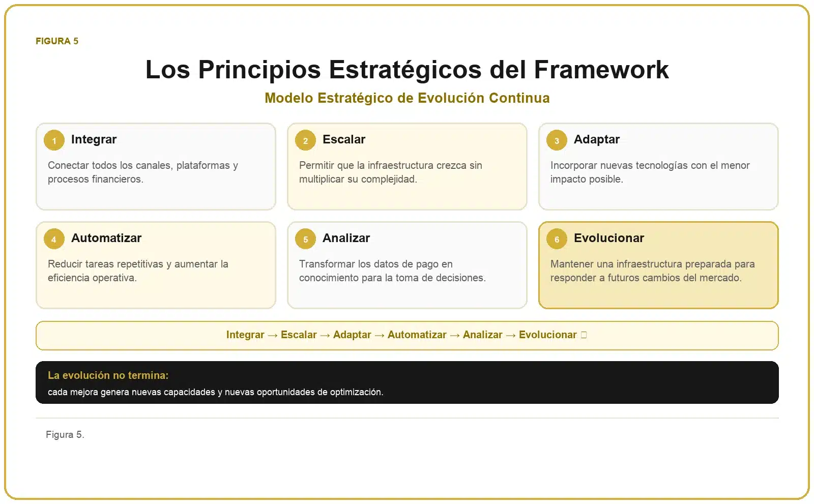
Task: Click 'Analizar' in the flow sequence bar
Action: tap(483, 335)
